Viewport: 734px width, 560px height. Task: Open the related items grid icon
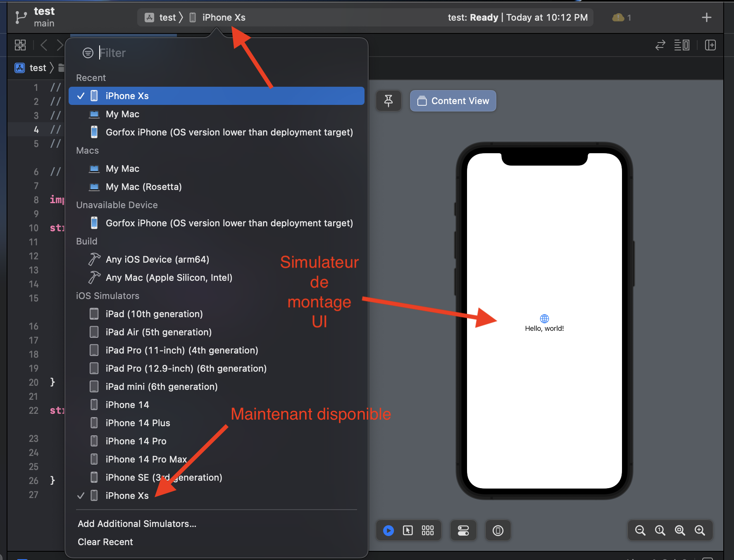pyautogui.click(x=20, y=45)
